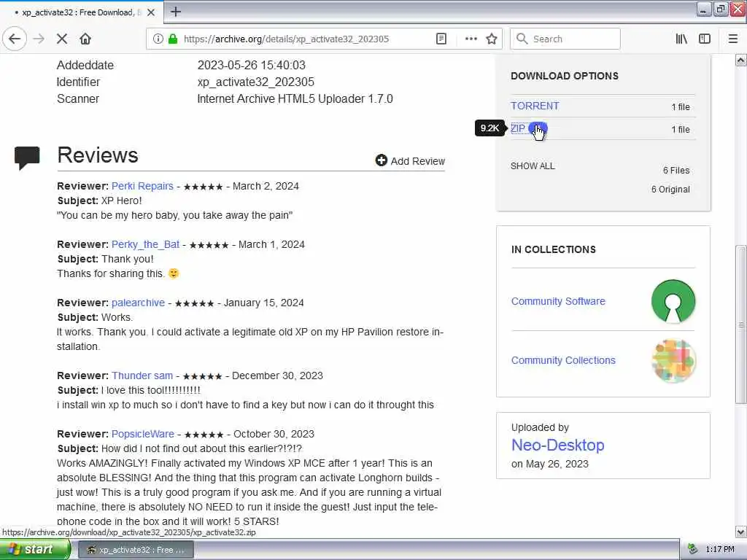Click the system tray icon

[x=693, y=550]
